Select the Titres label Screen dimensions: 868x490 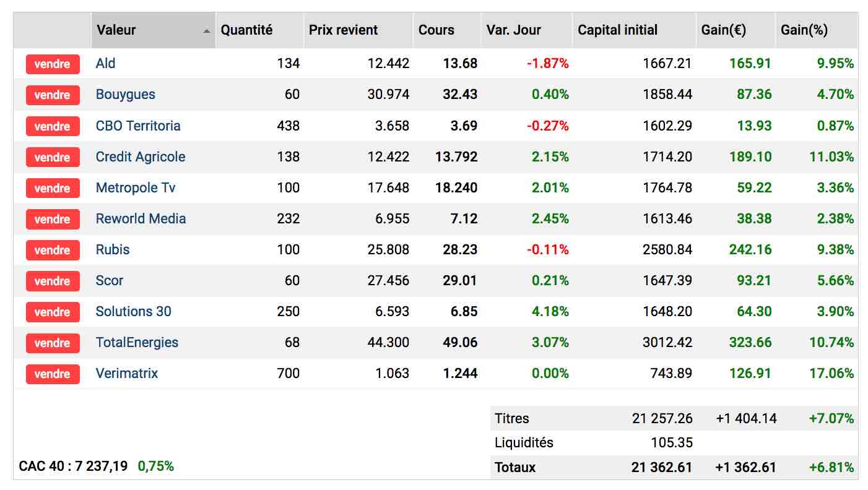pos(512,419)
